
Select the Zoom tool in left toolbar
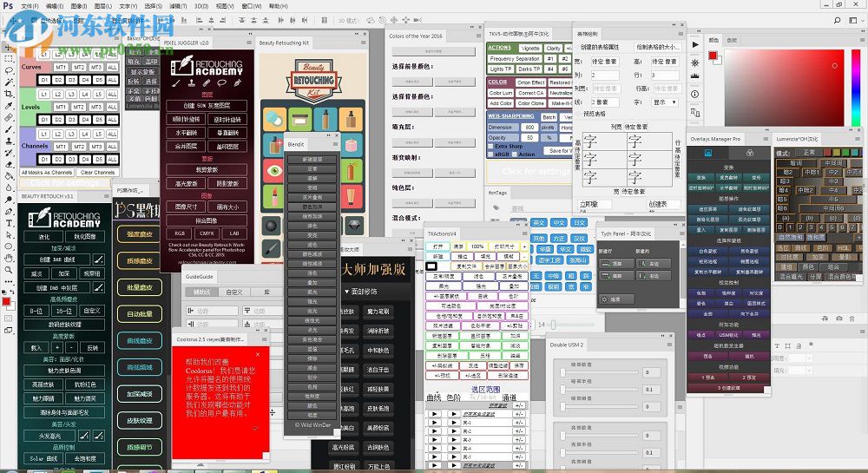[9, 269]
